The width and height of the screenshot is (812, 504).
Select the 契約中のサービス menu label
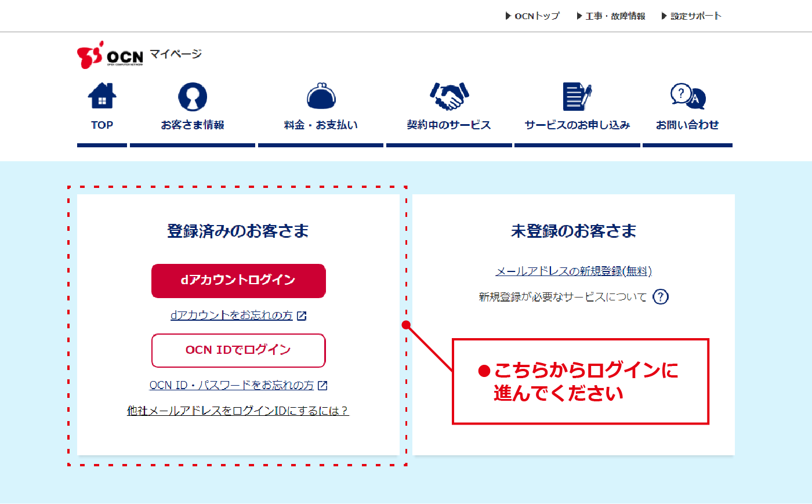(x=449, y=125)
